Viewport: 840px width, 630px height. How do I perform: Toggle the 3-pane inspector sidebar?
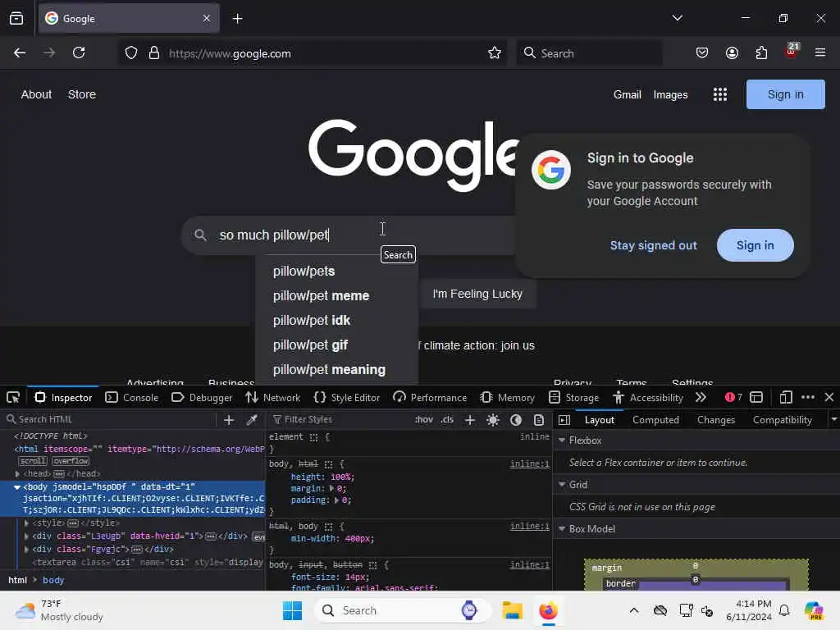[x=564, y=420]
